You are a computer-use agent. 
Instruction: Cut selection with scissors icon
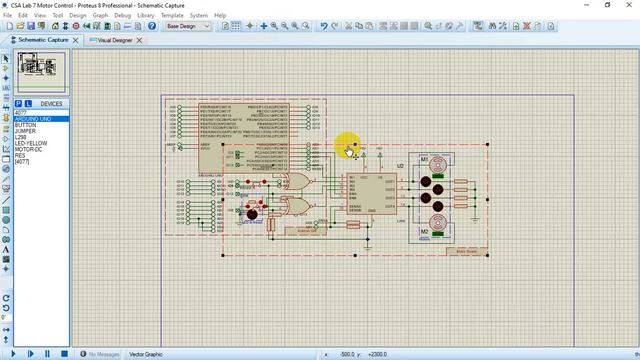(349, 26)
